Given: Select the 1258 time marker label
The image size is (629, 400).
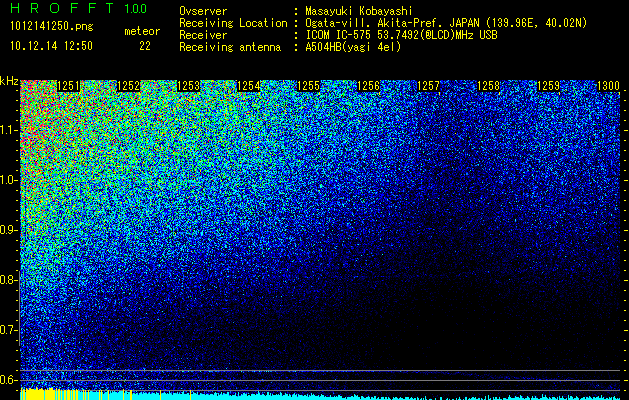Looking at the screenshot, I should (x=489, y=86).
